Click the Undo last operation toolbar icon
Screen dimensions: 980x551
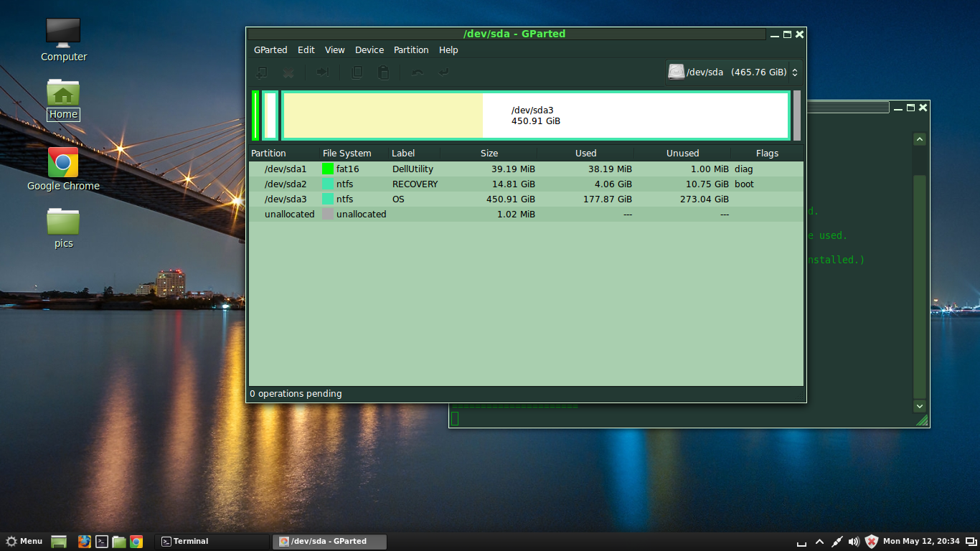coord(418,72)
